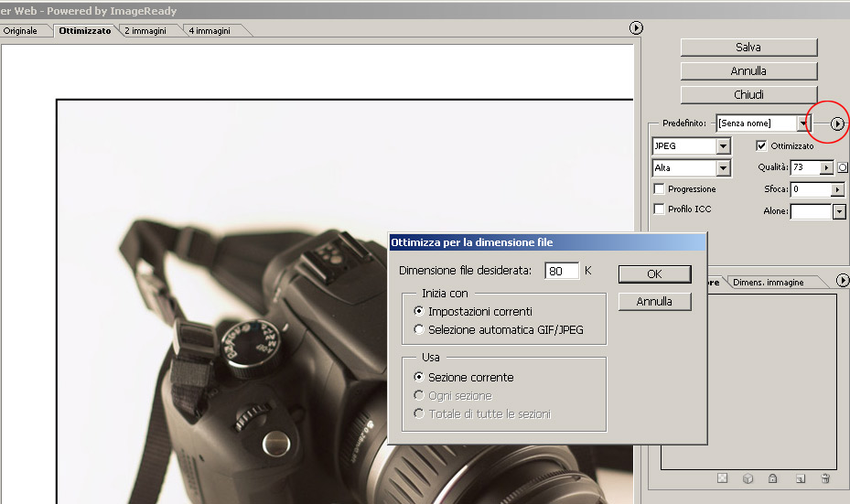
Task: Switch to the 2 immagini tab
Action: 145,30
